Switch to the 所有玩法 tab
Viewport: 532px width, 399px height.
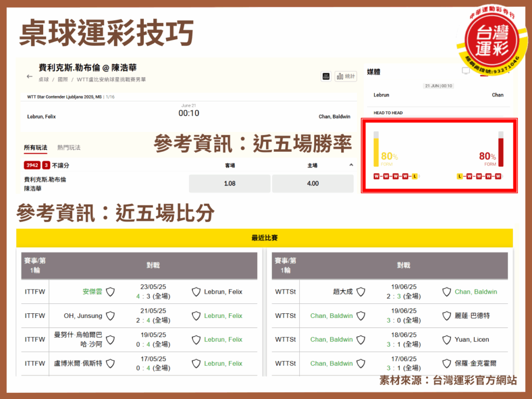pos(35,148)
